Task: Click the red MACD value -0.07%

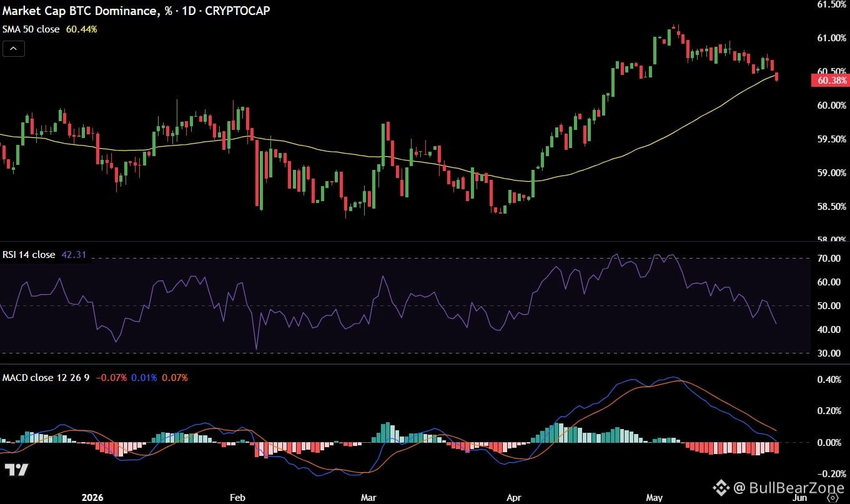Action: [112, 378]
